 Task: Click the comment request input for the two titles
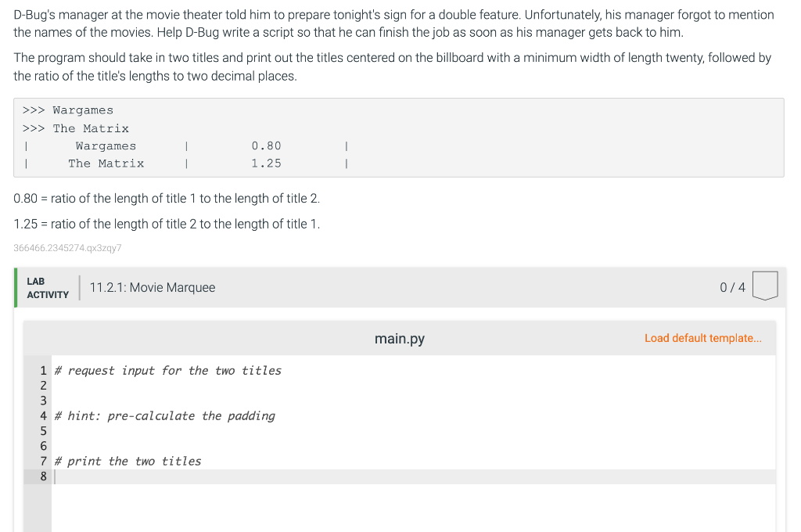[x=167, y=370]
